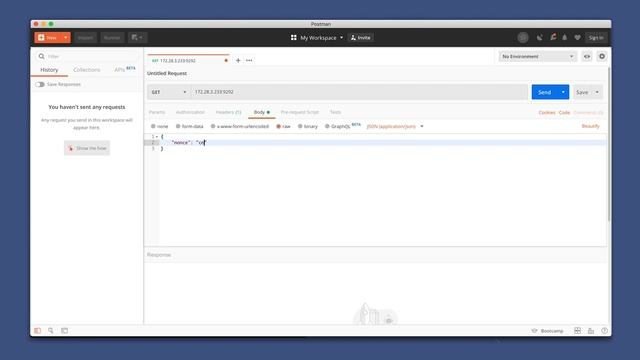Collapse the JSON block fold arrow on line 1
Screen dimensions: 640x360
click(x=157, y=137)
